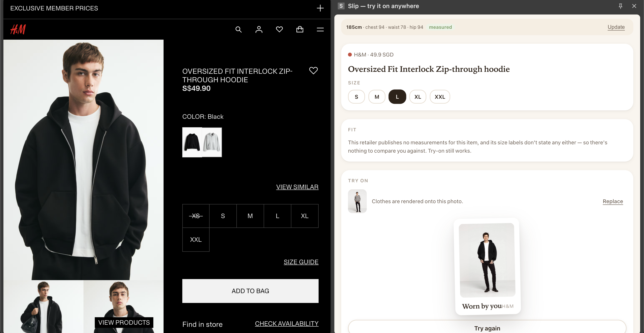Screen dimensions: 644x333
Task: Open the H&M hamburger menu
Action: [320, 29]
